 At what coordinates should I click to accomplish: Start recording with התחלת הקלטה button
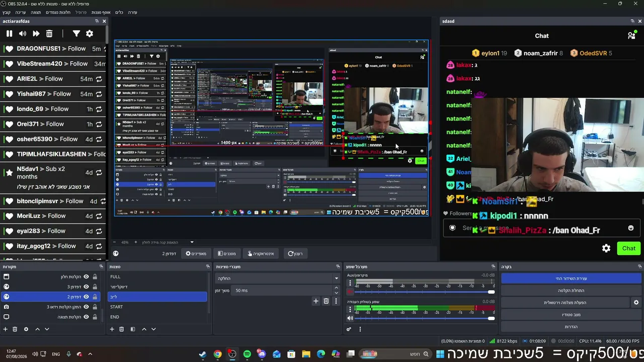(571, 291)
